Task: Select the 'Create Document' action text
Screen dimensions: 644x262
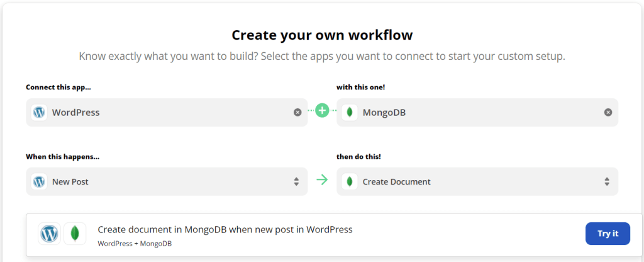Action: coord(397,181)
